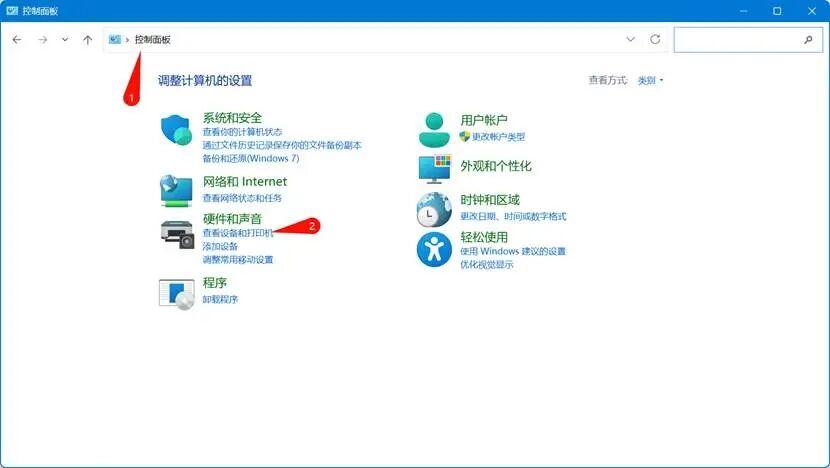Click 使用 Windows 建议的设置 link
The width and height of the screenshot is (830, 468).
click(x=513, y=251)
